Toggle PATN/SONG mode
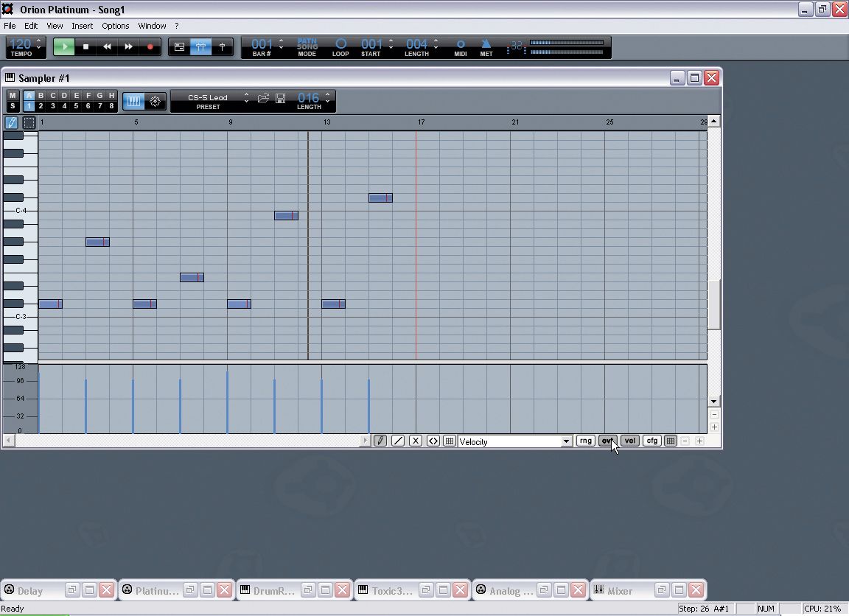Screen dimensions: 849x616 click(x=307, y=47)
